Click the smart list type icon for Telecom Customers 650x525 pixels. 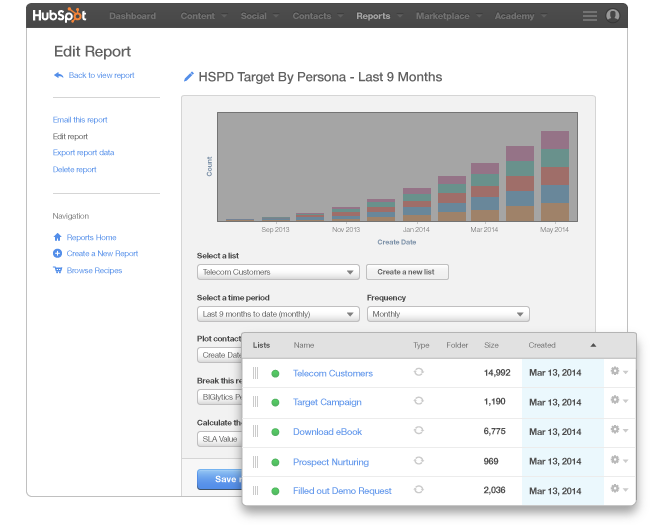tap(419, 372)
